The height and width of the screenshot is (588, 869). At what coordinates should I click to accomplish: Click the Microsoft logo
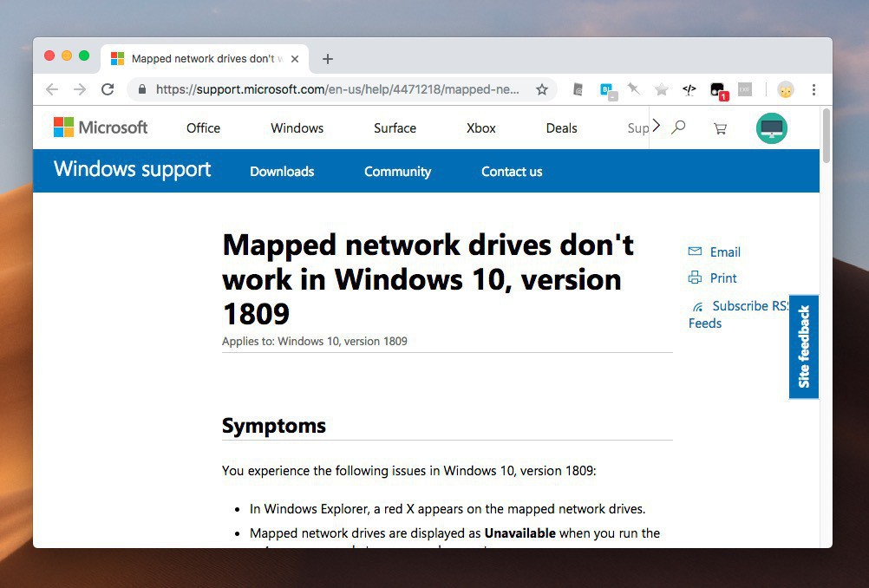pyautogui.click(x=101, y=127)
